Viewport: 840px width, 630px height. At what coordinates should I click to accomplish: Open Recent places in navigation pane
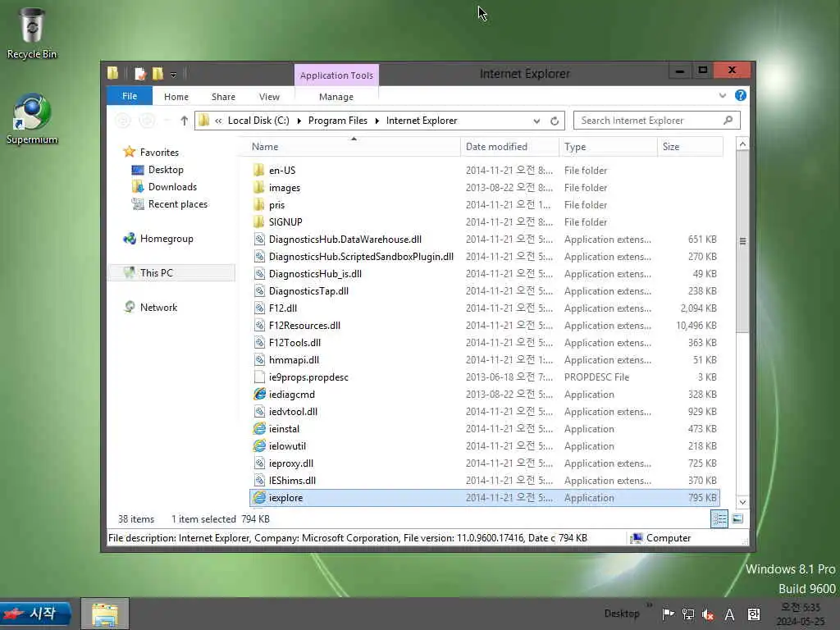click(177, 204)
